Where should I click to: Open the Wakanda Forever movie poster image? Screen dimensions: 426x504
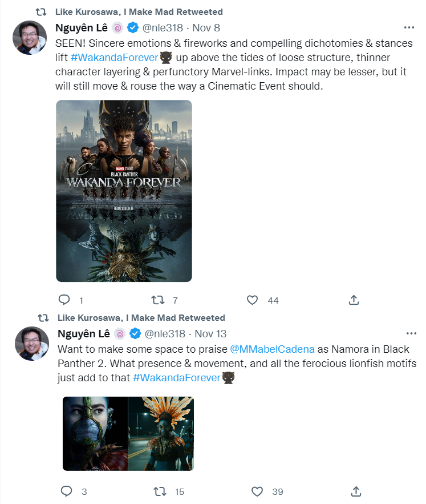[124, 191]
